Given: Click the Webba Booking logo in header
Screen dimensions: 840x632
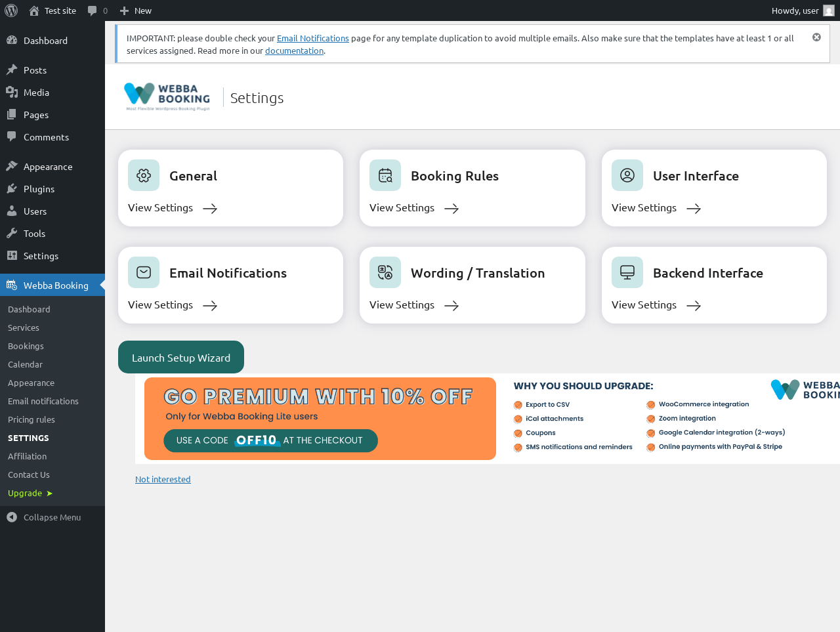Looking at the screenshot, I should pos(167,97).
